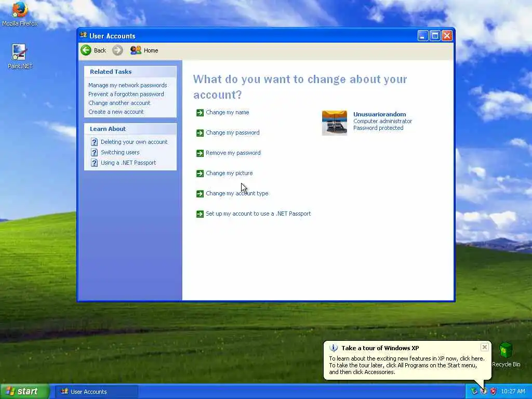Click the arrow icon beside Change my picture
532x399 pixels.
pos(200,174)
